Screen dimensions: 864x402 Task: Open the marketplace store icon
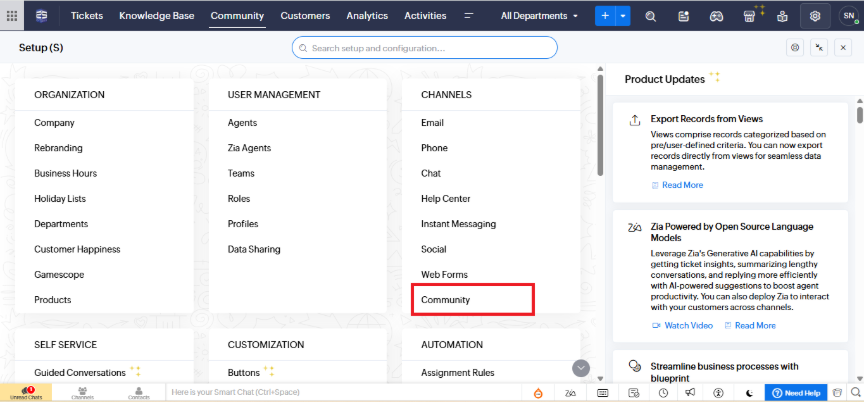748,16
